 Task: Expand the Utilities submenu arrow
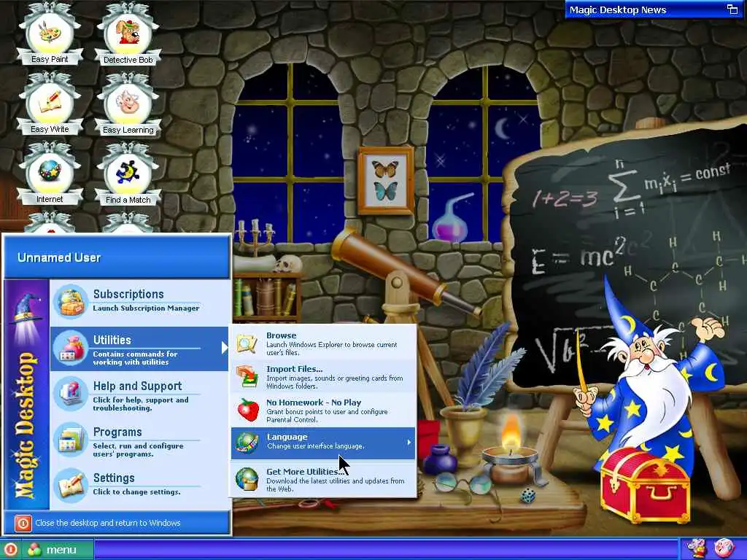225,348
